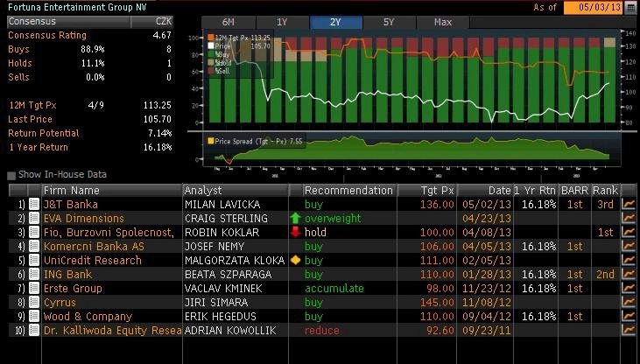Image resolution: width=640 pixels, height=364 pixels.
Task: Open the document icon for Komercni Banka AS
Action: (34, 246)
